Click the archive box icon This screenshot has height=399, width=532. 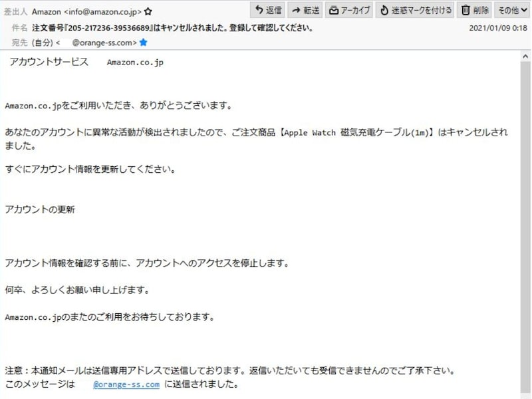334,11
